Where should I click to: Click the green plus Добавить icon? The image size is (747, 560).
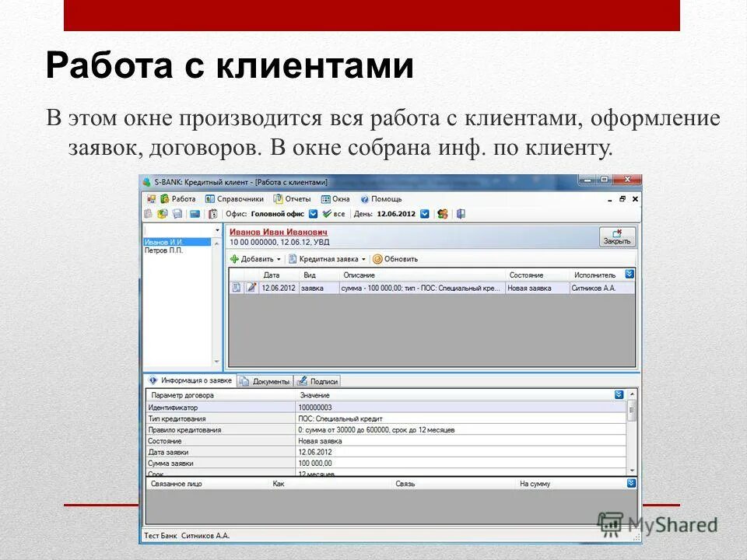click(235, 257)
